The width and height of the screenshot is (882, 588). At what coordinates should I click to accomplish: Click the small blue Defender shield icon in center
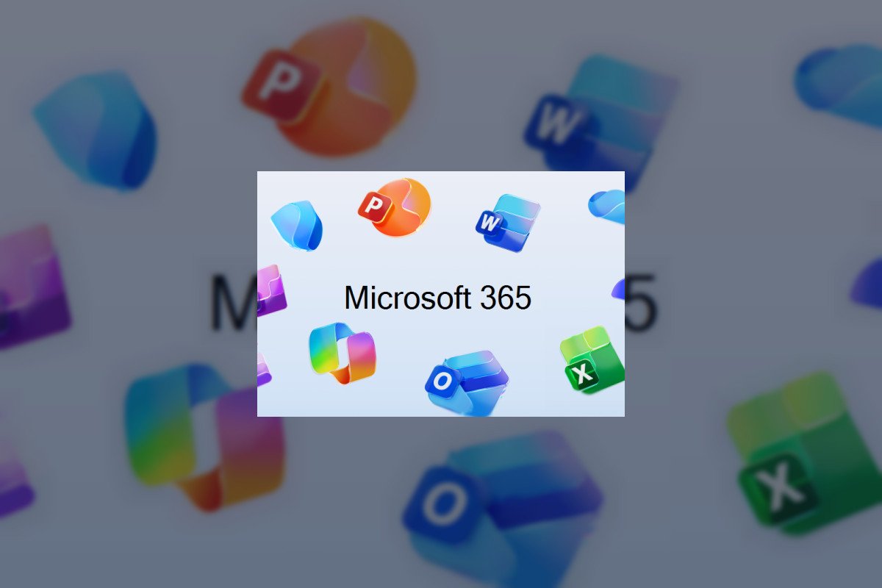pos(296,225)
